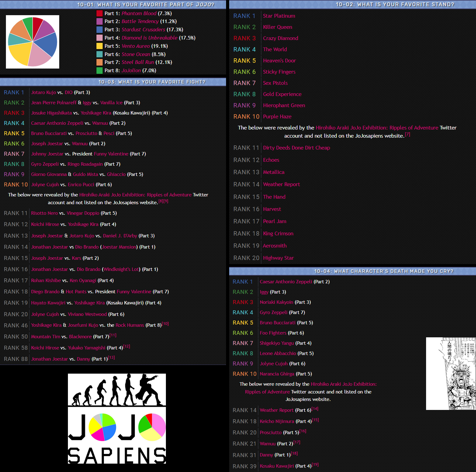Image resolution: width=476 pixels, height=472 pixels.
Task: Click the red Part 1 legend swatch
Action: 100,13
